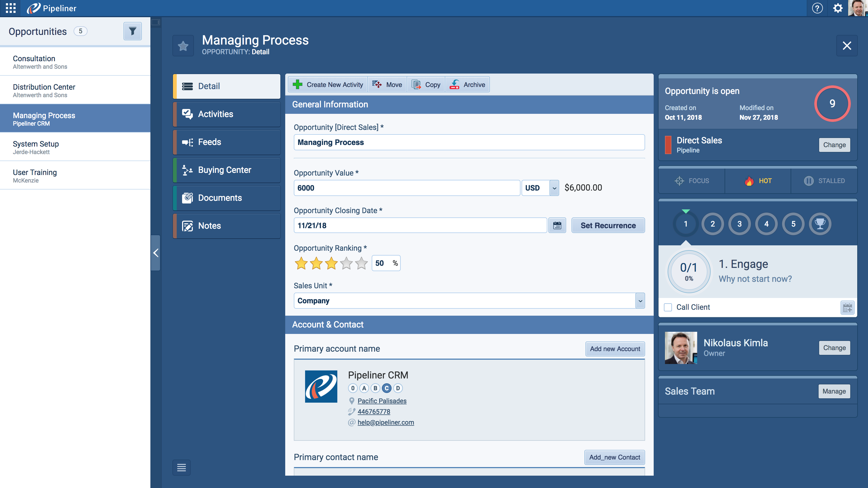Check the Call Client checkbox

click(668, 307)
